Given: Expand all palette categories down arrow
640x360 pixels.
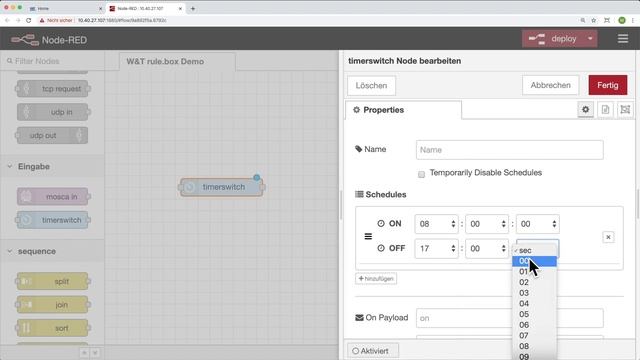Looking at the screenshot, I should pyautogui.click(x=95, y=353).
